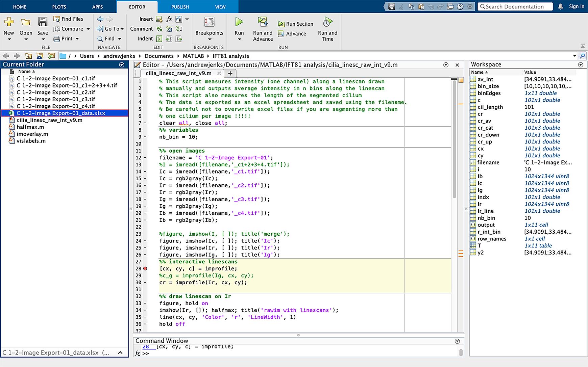Open the Workspace panel actions menu
Viewport: 588px width, 367px height.
pos(581,65)
